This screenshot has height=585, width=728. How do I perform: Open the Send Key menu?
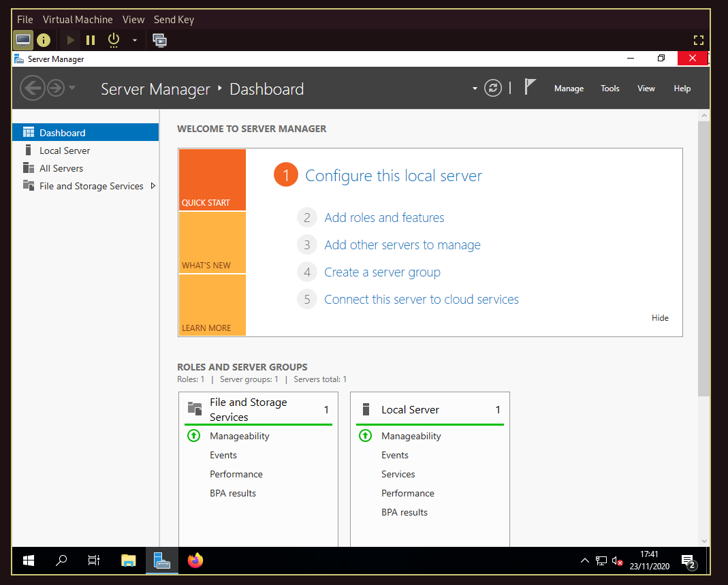174,20
